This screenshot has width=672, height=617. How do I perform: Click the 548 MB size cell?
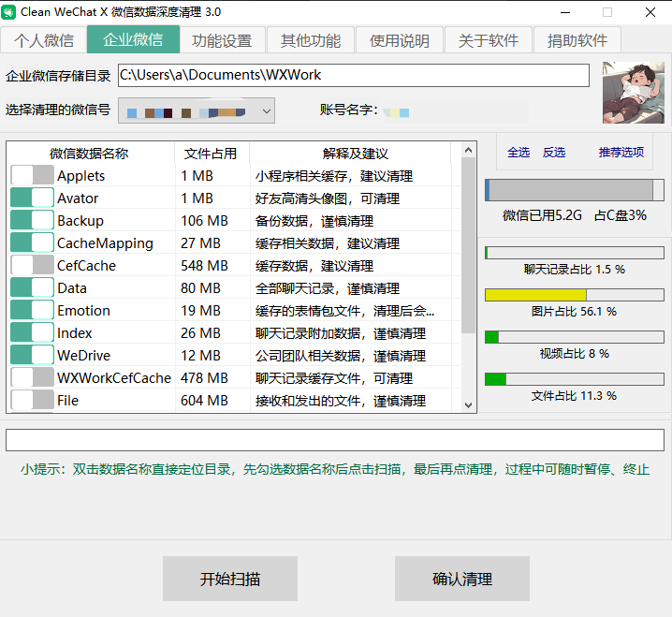pos(204,265)
